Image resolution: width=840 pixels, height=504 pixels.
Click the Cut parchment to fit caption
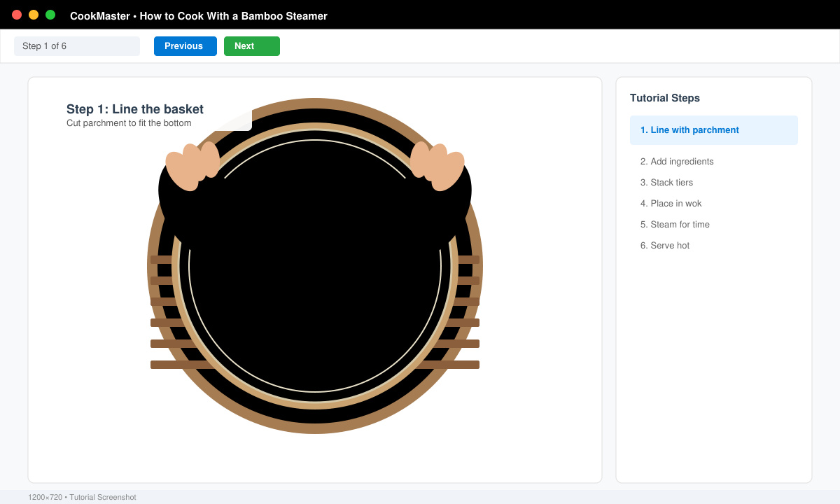coord(129,123)
